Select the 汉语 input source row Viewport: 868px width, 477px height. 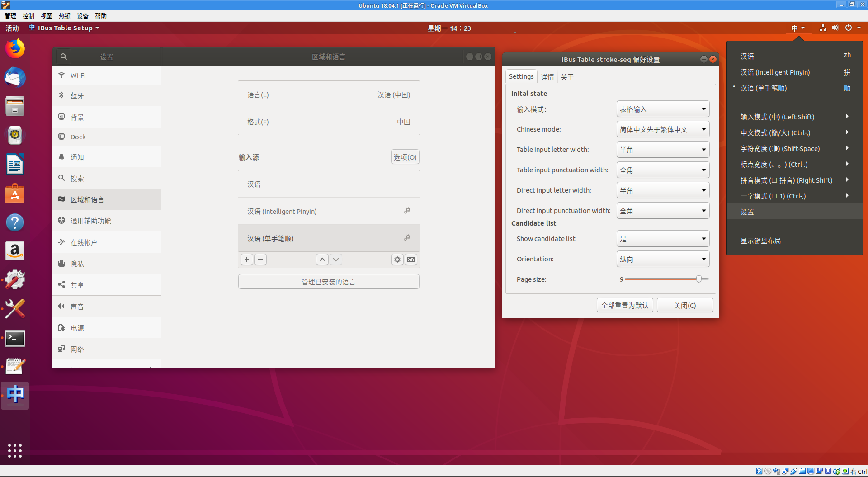329,184
